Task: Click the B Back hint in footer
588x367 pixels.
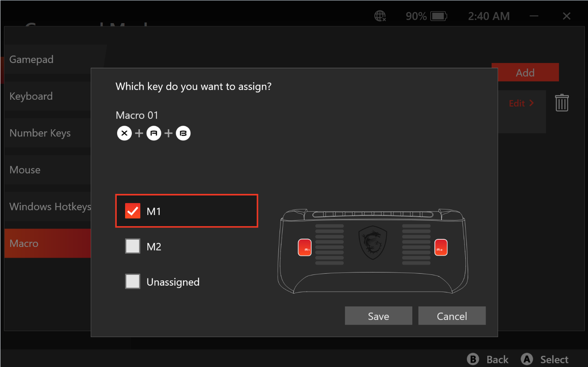Action: [488, 359]
